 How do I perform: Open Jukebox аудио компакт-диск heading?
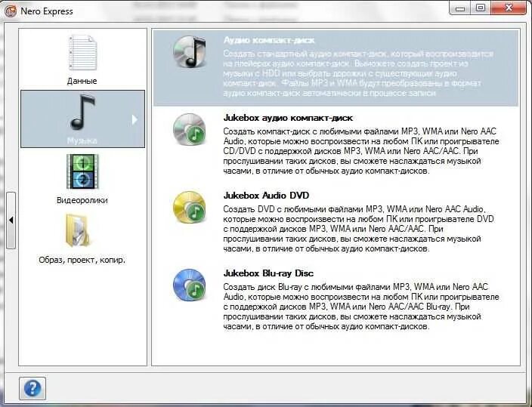(288, 118)
